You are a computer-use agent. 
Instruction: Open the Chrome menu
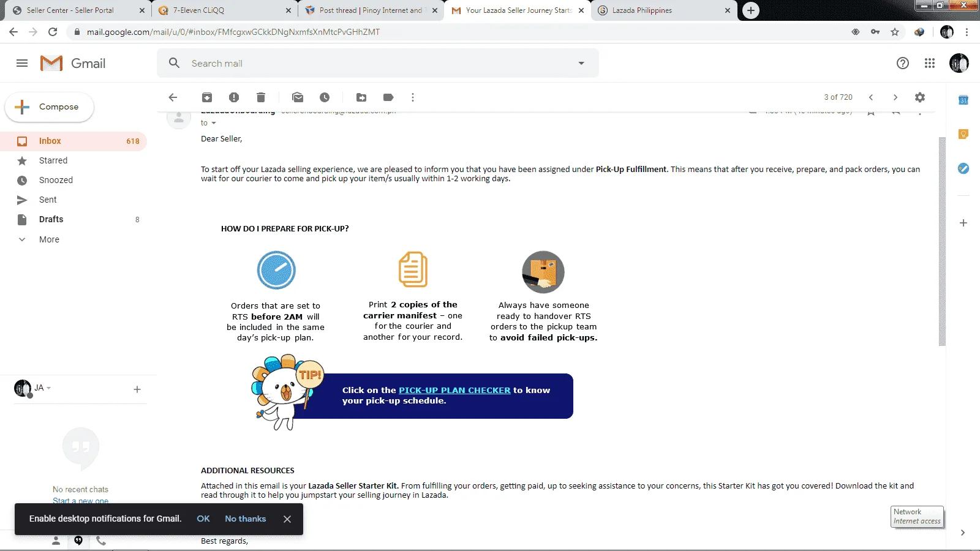tap(967, 32)
